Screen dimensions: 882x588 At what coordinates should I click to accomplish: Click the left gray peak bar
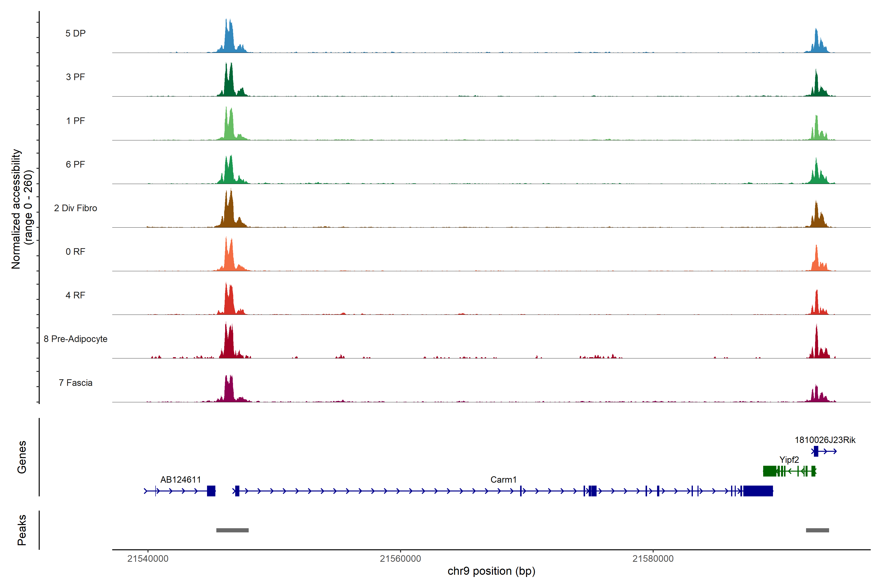point(232,530)
